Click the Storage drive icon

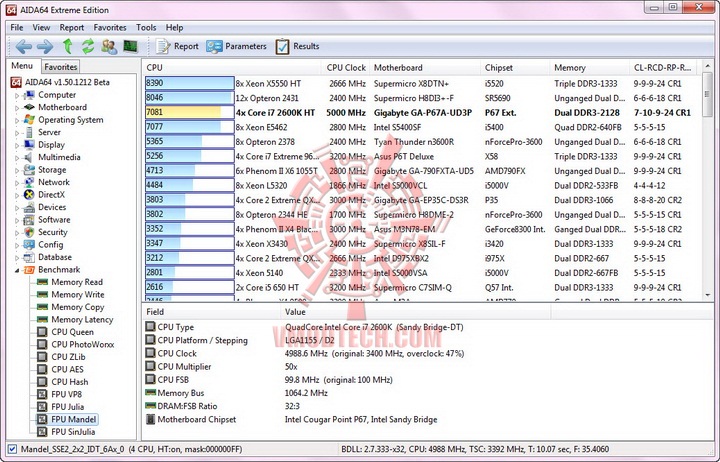[29, 170]
